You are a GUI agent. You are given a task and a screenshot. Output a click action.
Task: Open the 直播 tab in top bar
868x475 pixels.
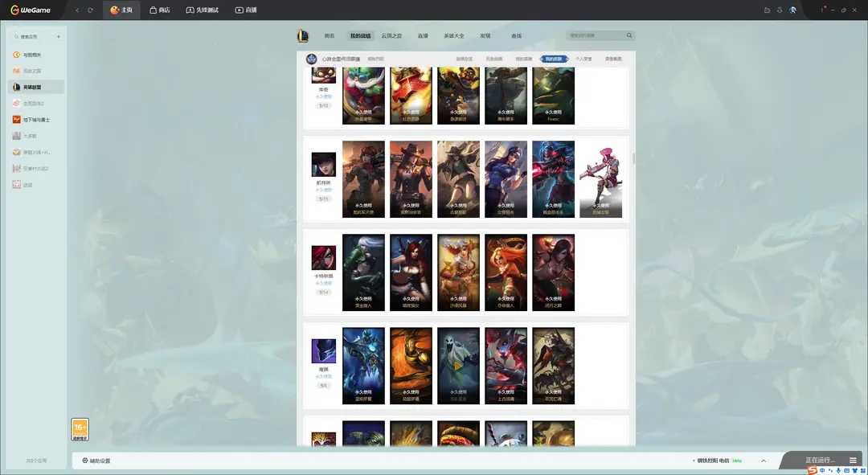[x=246, y=10]
